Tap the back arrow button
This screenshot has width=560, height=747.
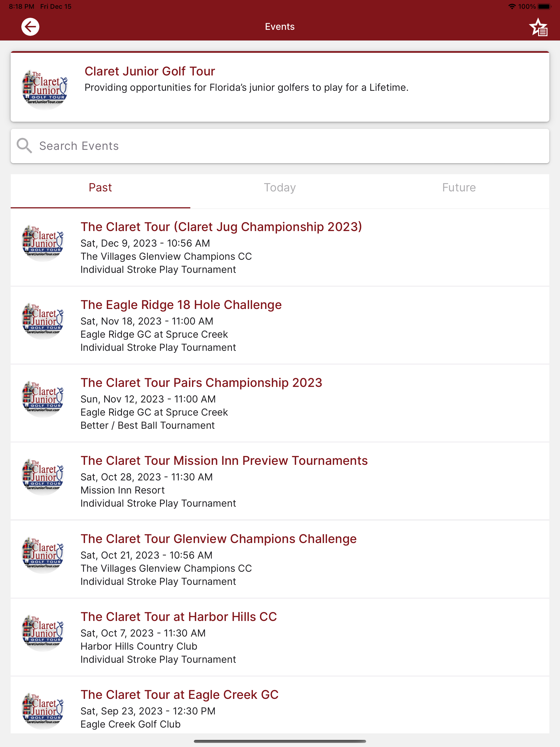click(30, 27)
